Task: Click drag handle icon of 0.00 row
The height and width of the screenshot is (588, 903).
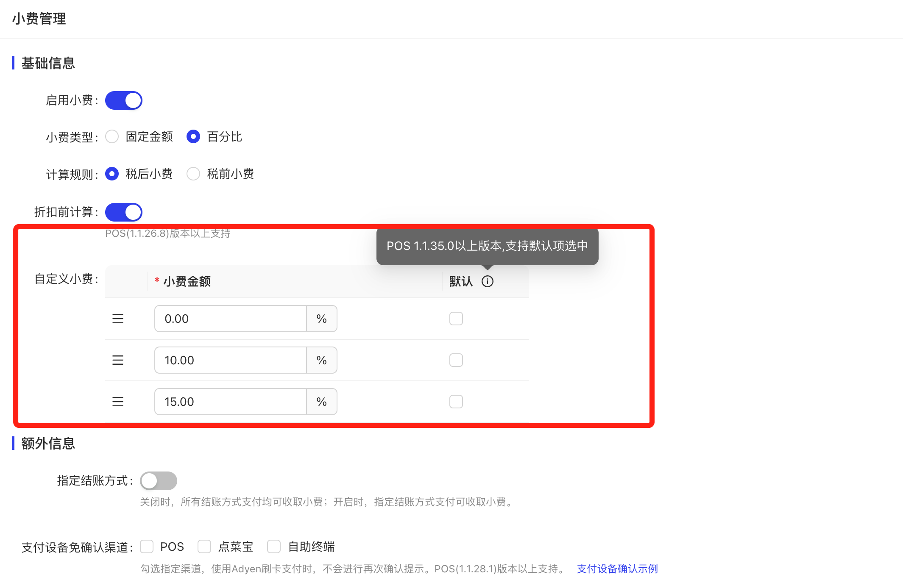Action: click(x=118, y=319)
